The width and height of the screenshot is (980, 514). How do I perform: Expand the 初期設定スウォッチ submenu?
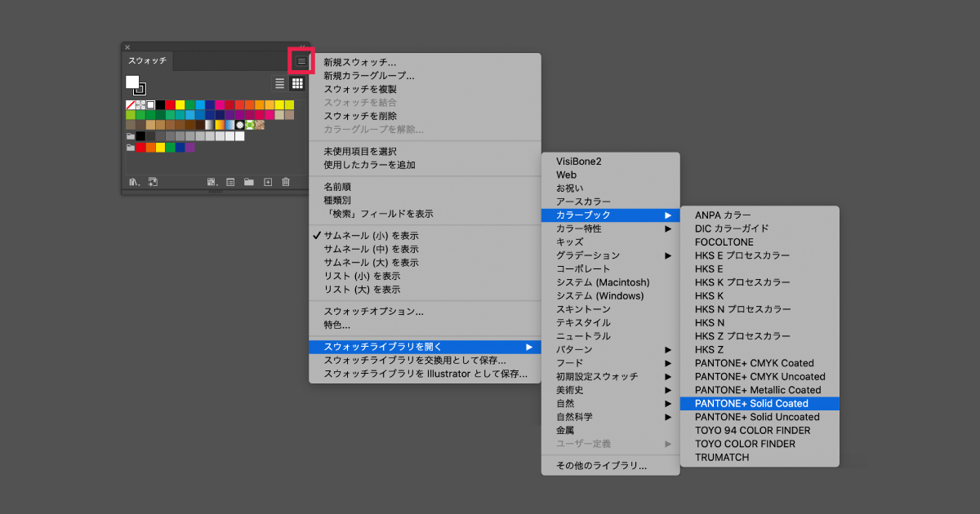pyautogui.click(x=611, y=377)
